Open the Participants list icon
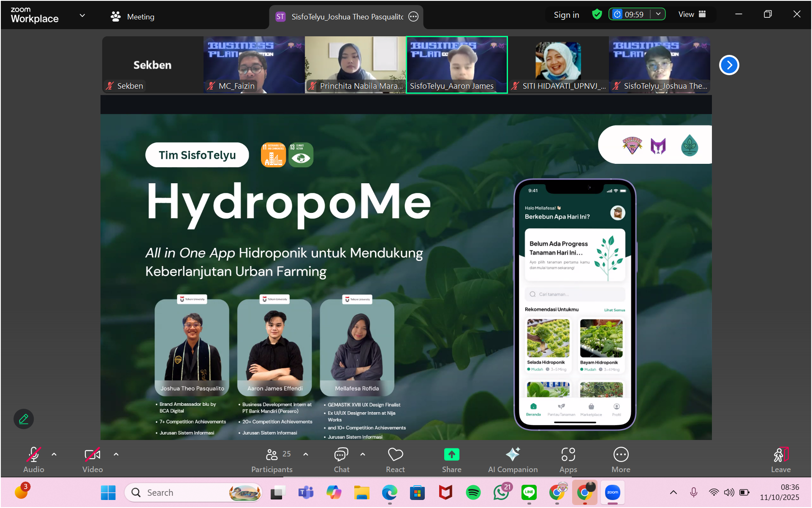Image resolution: width=812 pixels, height=508 pixels. click(272, 455)
